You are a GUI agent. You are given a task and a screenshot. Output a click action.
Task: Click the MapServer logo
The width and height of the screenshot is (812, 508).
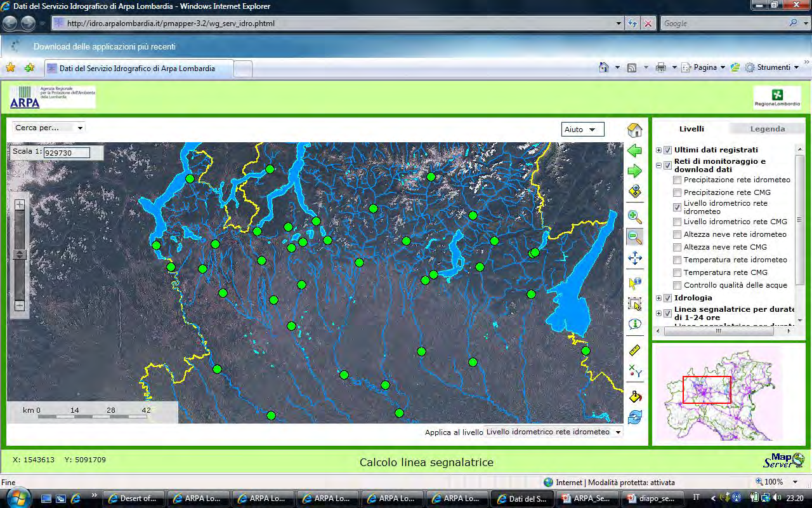[x=784, y=461]
